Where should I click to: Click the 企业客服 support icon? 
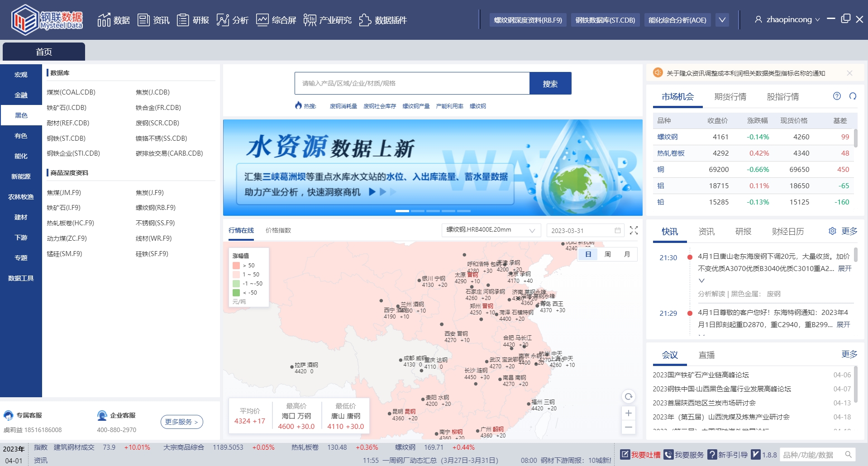click(x=102, y=415)
